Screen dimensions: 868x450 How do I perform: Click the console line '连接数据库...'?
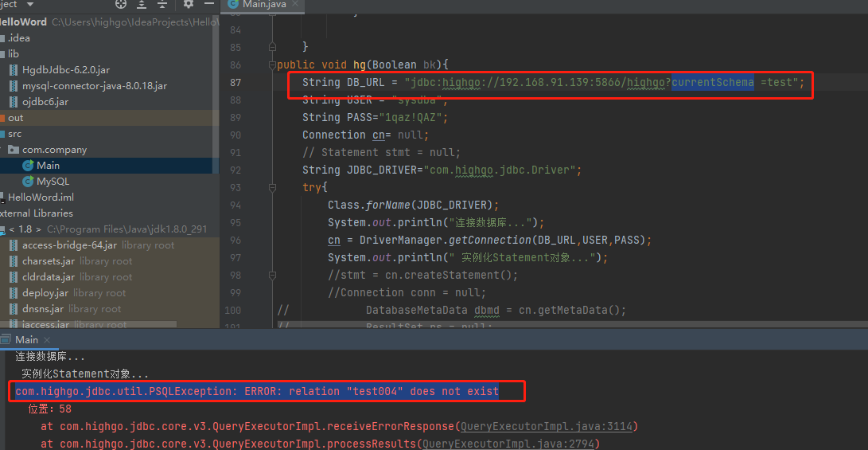50,357
